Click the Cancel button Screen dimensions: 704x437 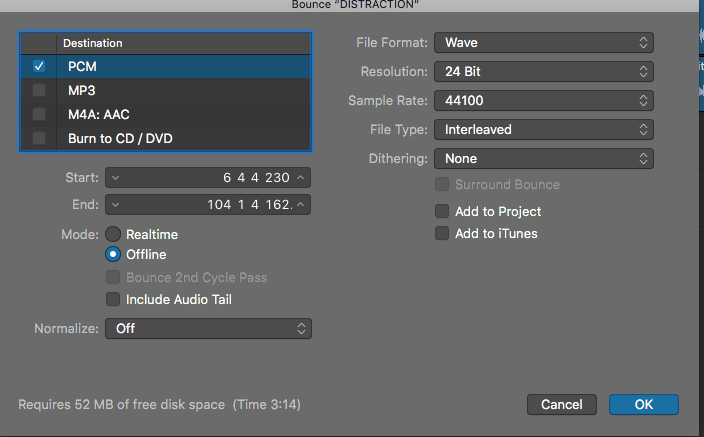[561, 404]
